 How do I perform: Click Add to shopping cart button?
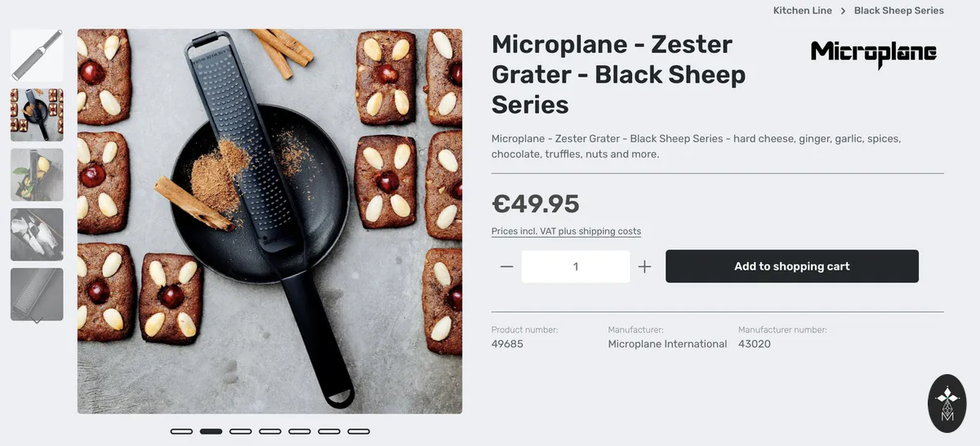point(792,266)
